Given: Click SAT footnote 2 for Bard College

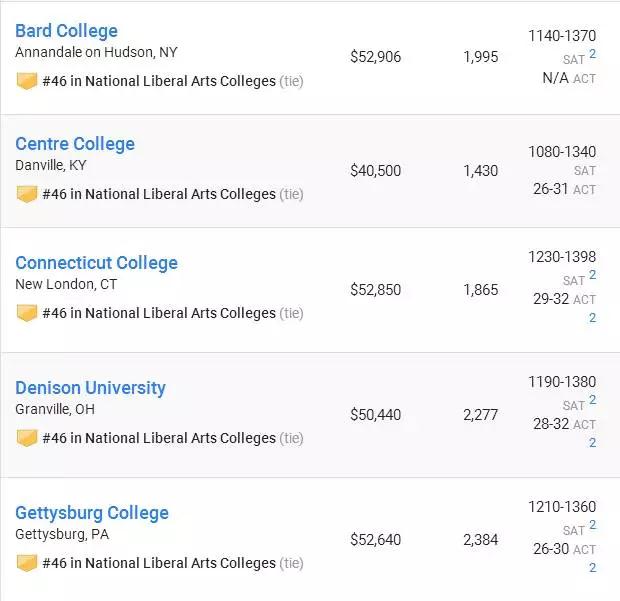Looking at the screenshot, I should (592, 54).
